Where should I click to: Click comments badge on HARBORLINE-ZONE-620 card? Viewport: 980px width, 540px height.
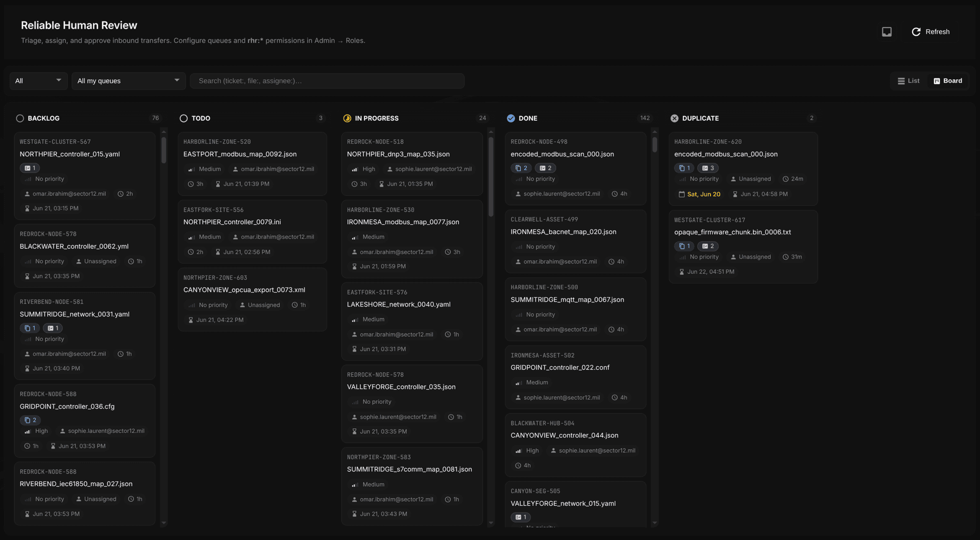click(x=708, y=168)
